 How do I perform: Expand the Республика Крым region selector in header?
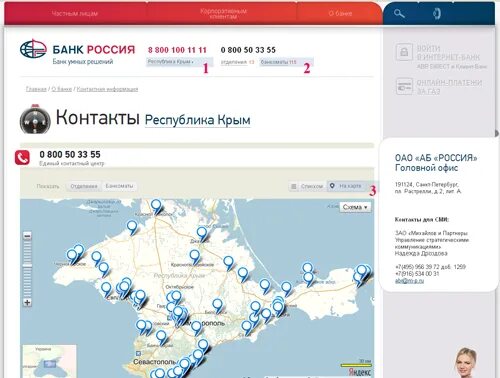[x=171, y=62]
